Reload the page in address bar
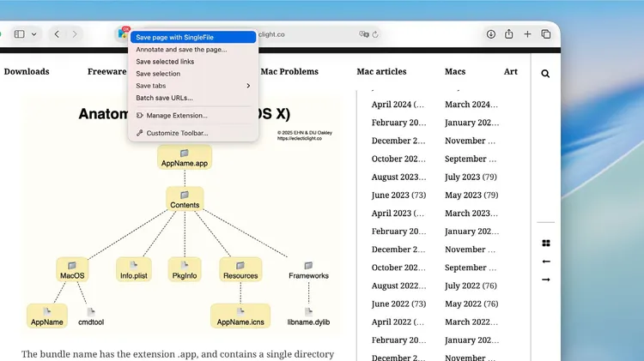 tap(375, 34)
